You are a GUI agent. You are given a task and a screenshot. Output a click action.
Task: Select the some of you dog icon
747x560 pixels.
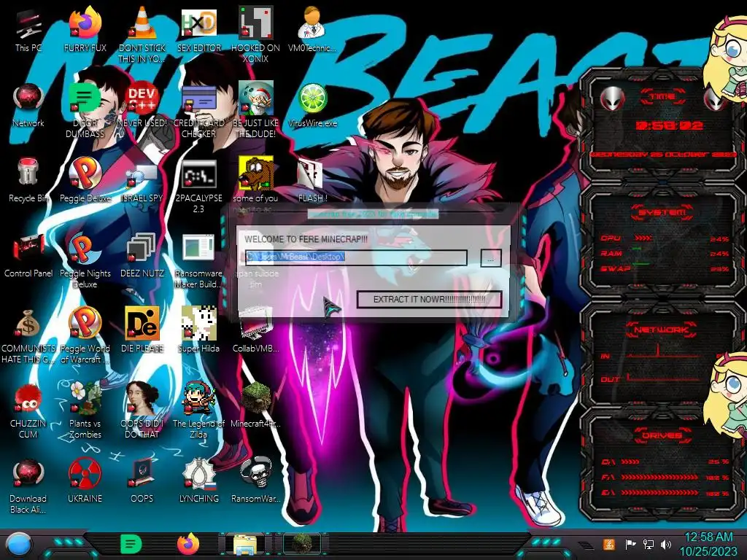coord(255,174)
